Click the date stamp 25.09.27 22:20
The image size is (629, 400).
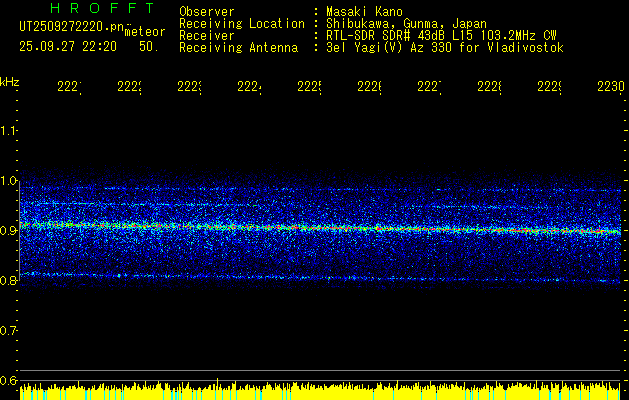68,47
